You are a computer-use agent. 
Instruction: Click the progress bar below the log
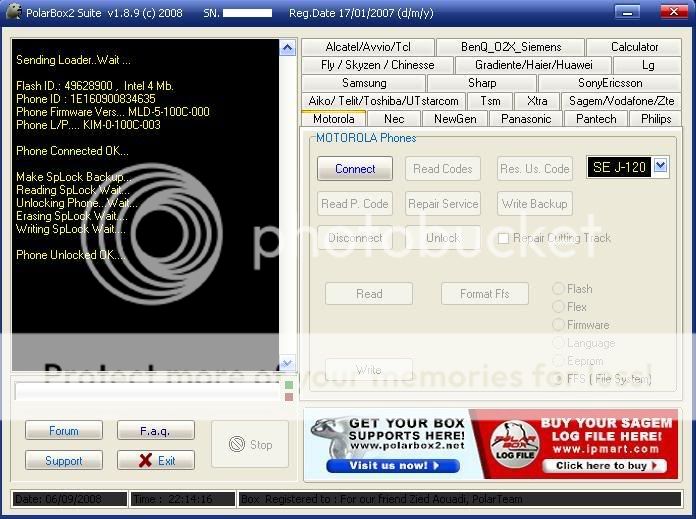click(x=148, y=391)
